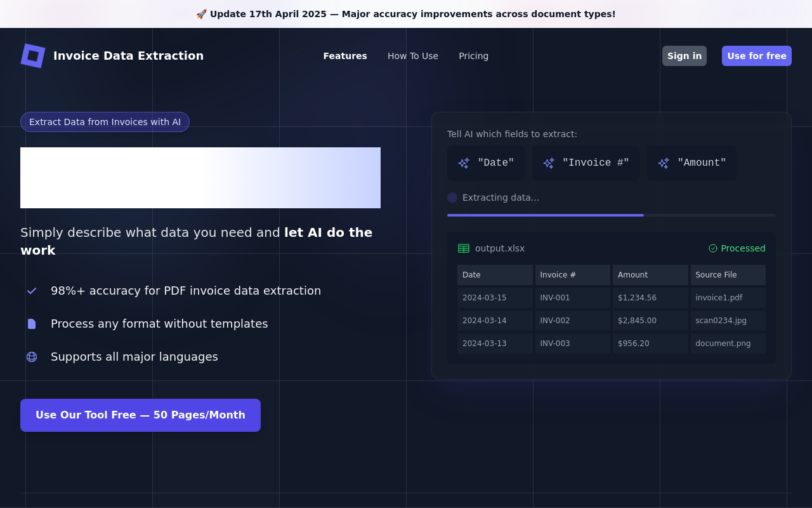
Task: Click "Supports all major languages" text
Action: pos(134,357)
